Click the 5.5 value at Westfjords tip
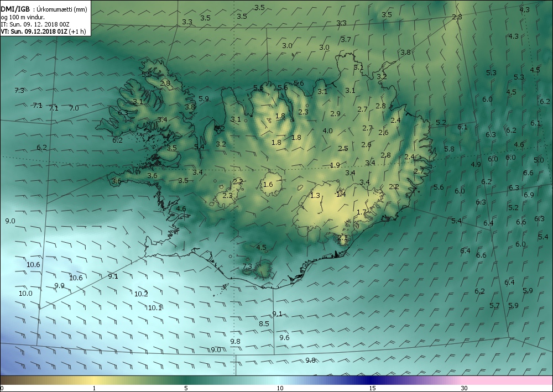This screenshot has width=553, height=392. [x=147, y=74]
